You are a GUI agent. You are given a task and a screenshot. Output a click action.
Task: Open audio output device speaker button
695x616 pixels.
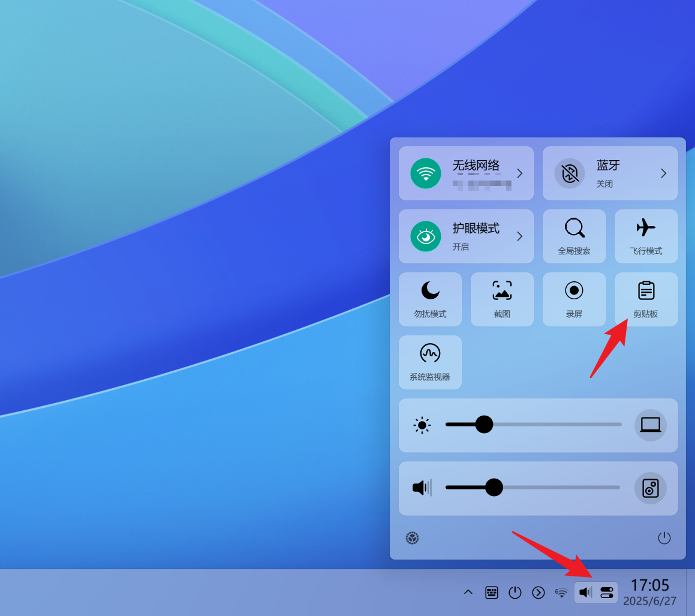coord(650,488)
